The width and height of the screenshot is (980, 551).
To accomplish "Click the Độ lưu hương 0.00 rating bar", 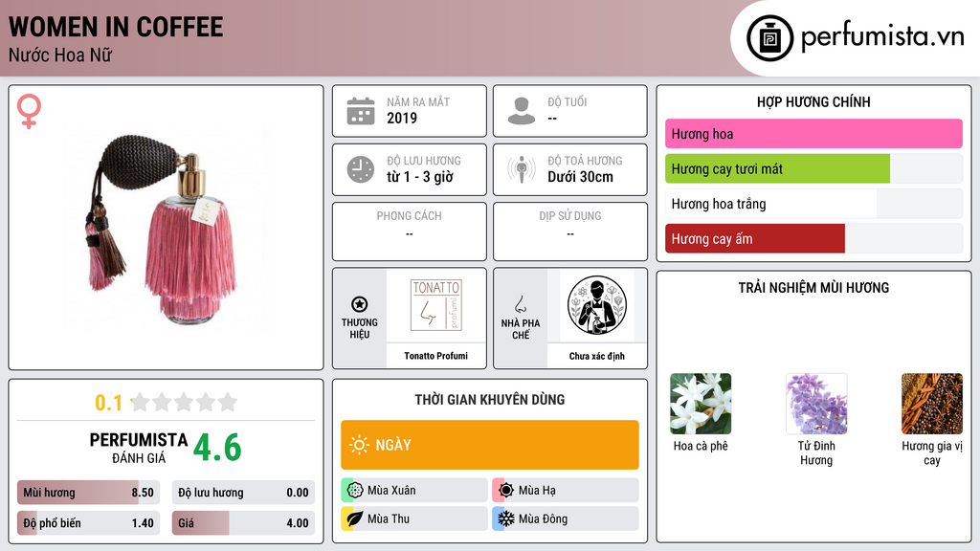I will coord(243,493).
